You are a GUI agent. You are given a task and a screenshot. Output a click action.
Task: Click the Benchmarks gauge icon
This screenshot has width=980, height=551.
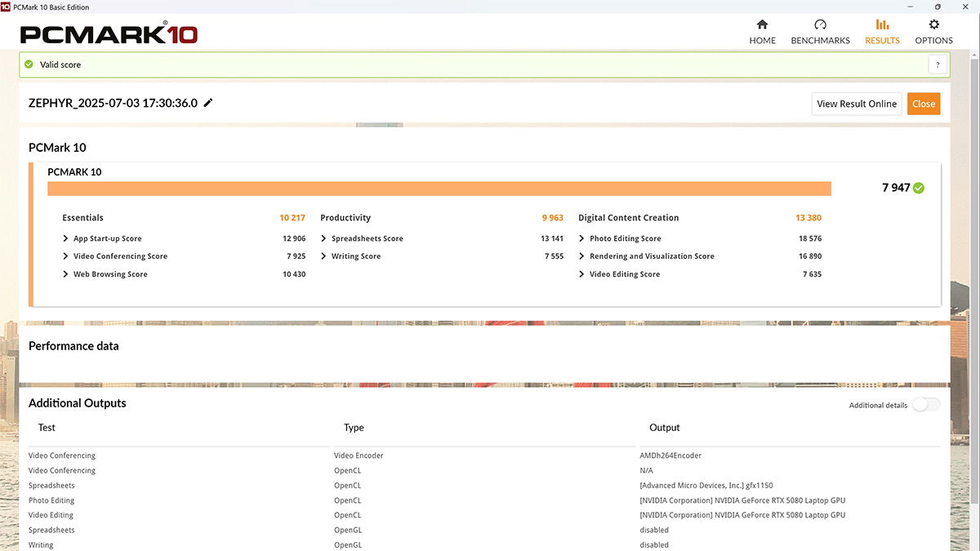click(821, 24)
